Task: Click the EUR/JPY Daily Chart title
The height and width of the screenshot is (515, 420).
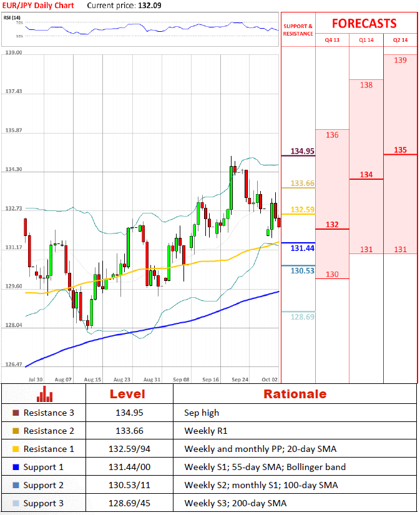Action: (38, 6)
